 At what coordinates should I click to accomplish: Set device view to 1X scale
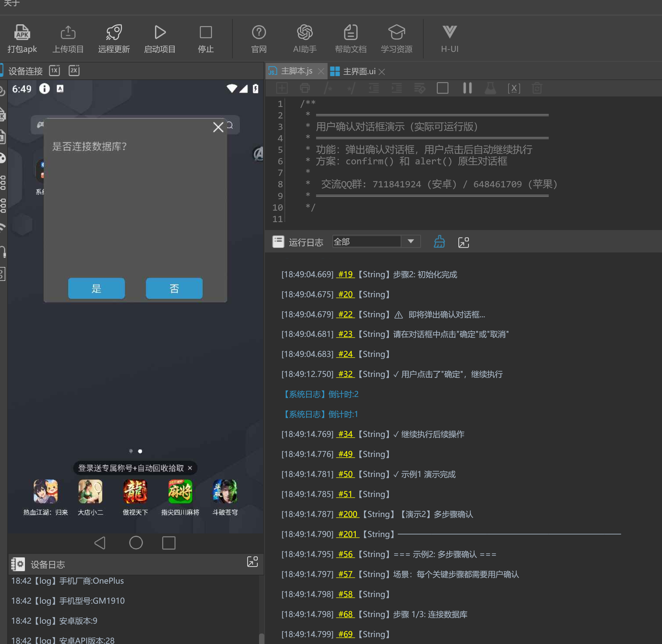[54, 71]
